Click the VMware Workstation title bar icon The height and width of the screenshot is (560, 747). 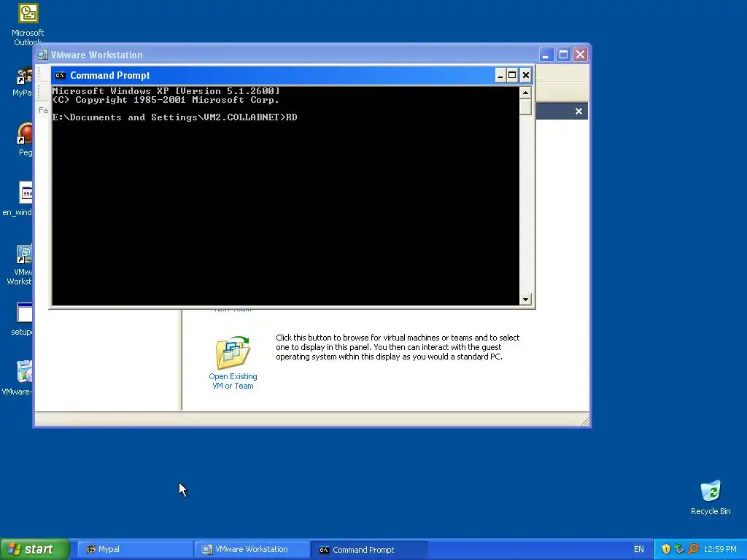click(x=42, y=55)
